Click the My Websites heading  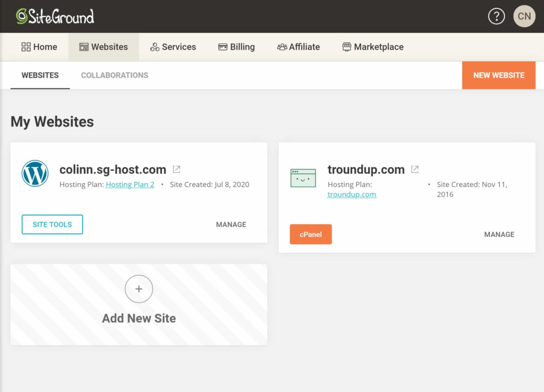(52, 122)
